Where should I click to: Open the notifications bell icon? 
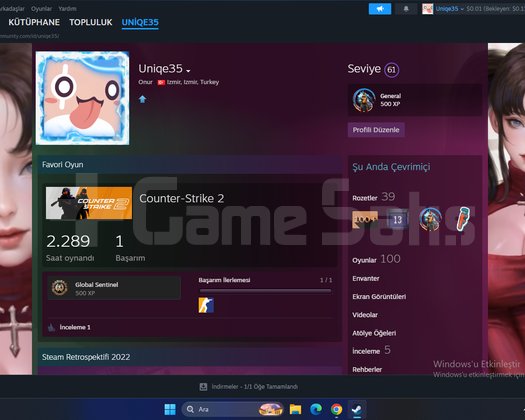pyautogui.click(x=406, y=9)
